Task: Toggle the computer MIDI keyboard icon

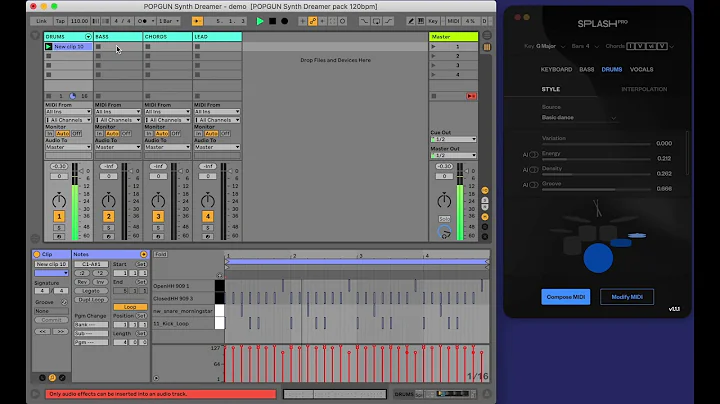Action: (421, 21)
